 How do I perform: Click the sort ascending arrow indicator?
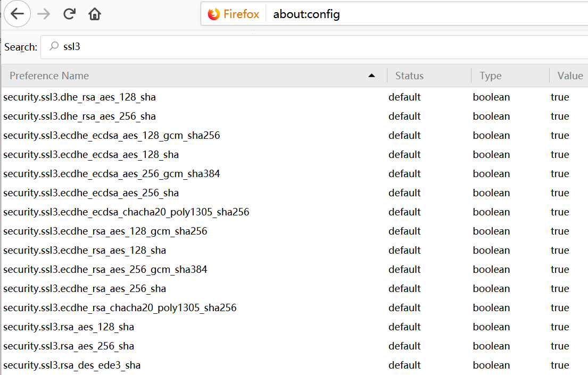pos(371,76)
